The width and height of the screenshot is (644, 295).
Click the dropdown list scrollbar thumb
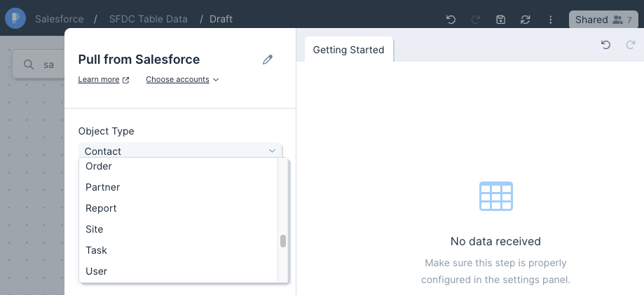[x=283, y=241]
